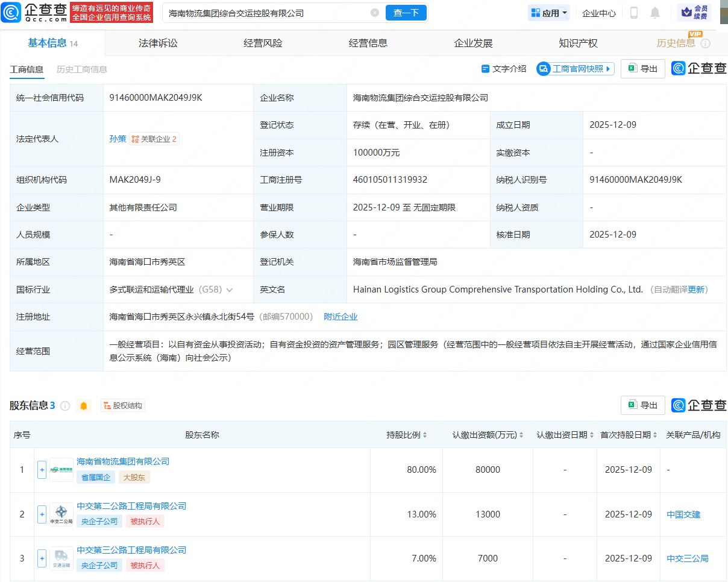Expand row for 海南省物流集团有限公司
The height and width of the screenshot is (582, 728).
[42, 470]
